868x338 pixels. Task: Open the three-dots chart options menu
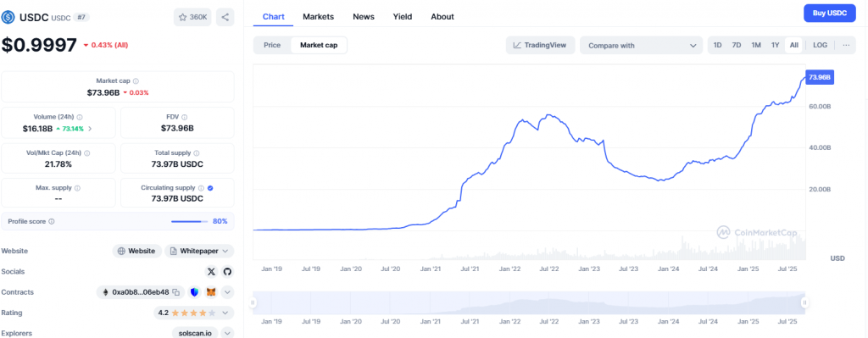click(x=846, y=46)
